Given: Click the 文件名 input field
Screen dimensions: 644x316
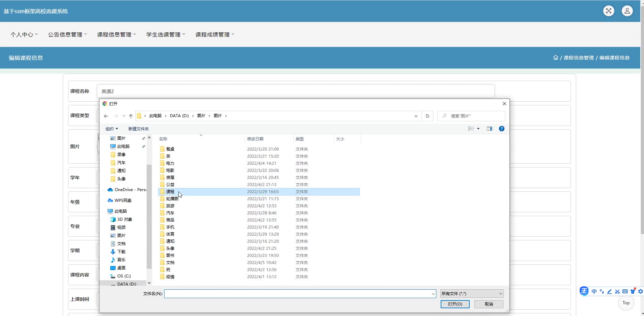Looking at the screenshot, I should click(298, 294).
